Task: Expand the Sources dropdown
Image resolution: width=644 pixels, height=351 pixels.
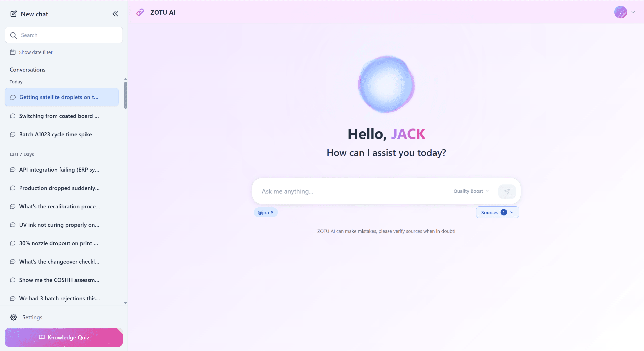Action: click(x=497, y=212)
